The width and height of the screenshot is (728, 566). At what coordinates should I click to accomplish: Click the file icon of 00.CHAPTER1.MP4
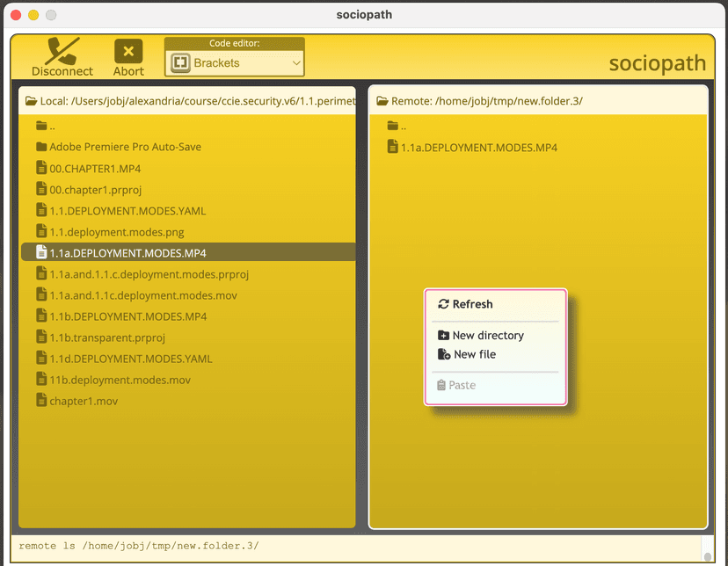pos(41,168)
